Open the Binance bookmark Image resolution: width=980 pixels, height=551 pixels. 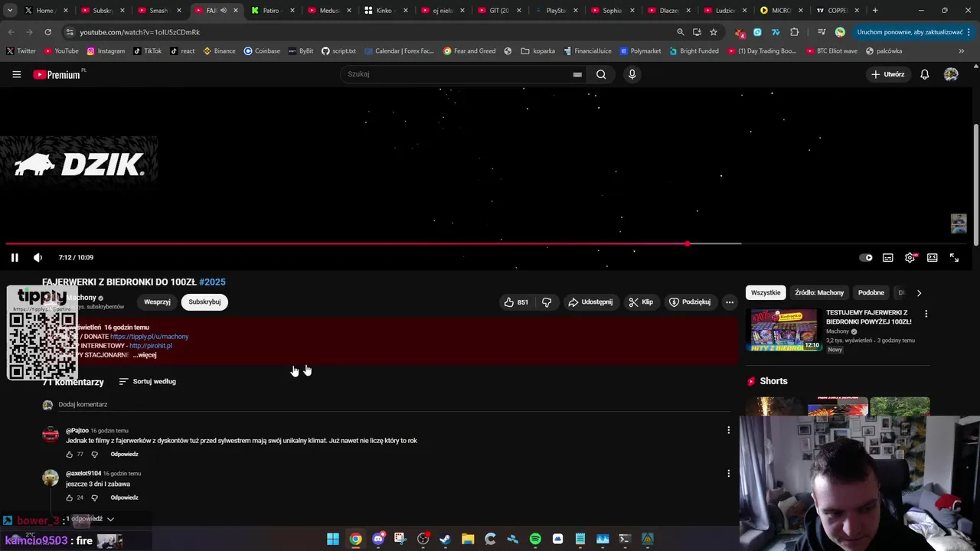pyautogui.click(x=219, y=51)
